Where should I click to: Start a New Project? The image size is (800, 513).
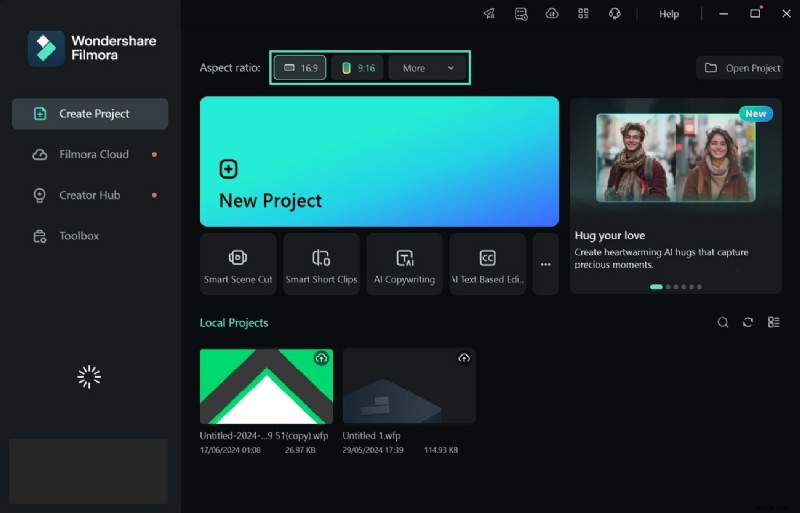[379, 162]
